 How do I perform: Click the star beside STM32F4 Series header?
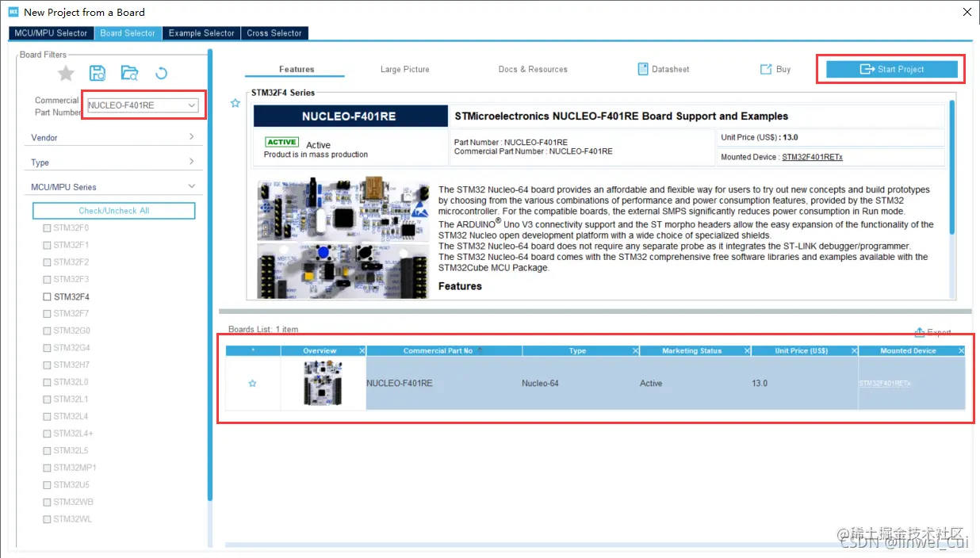pos(235,103)
